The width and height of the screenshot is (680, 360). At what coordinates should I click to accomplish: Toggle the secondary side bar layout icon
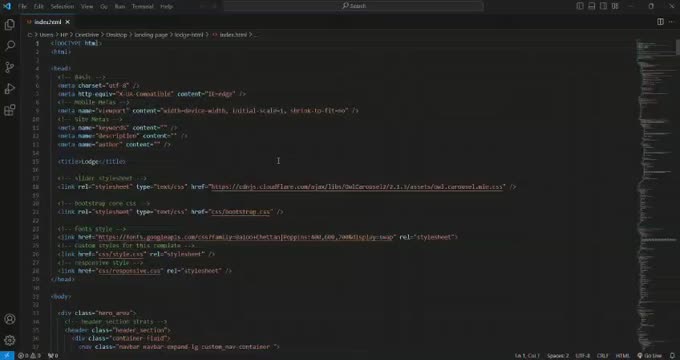(x=603, y=6)
